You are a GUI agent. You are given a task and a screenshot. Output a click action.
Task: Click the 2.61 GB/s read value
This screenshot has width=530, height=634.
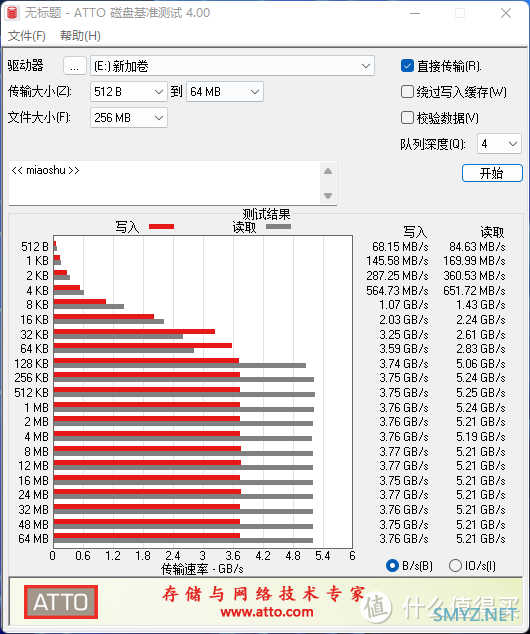[x=481, y=335]
